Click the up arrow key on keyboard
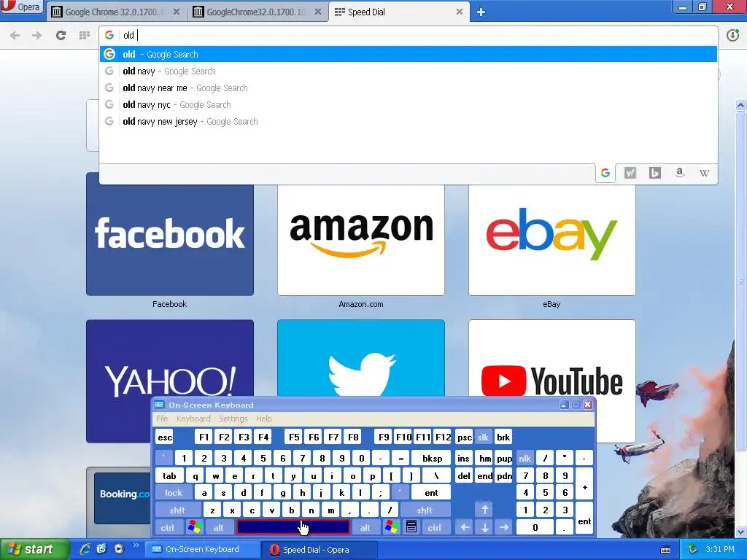Image resolution: width=747 pixels, height=560 pixels. pyautogui.click(x=484, y=510)
